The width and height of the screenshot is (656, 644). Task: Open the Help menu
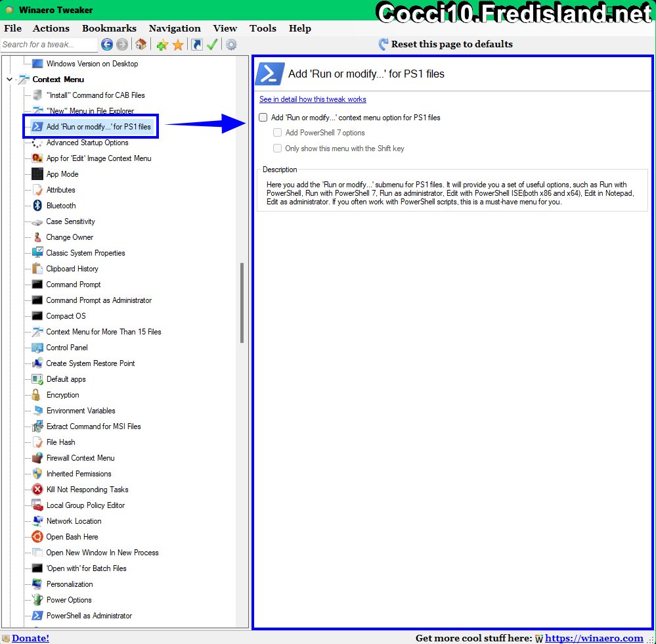[300, 28]
